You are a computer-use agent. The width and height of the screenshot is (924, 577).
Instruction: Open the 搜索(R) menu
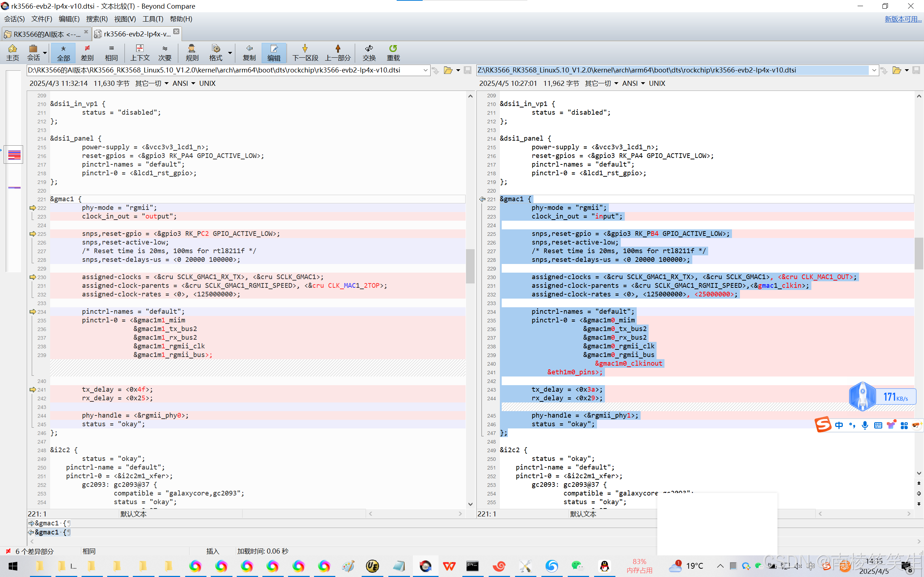[x=97, y=19]
